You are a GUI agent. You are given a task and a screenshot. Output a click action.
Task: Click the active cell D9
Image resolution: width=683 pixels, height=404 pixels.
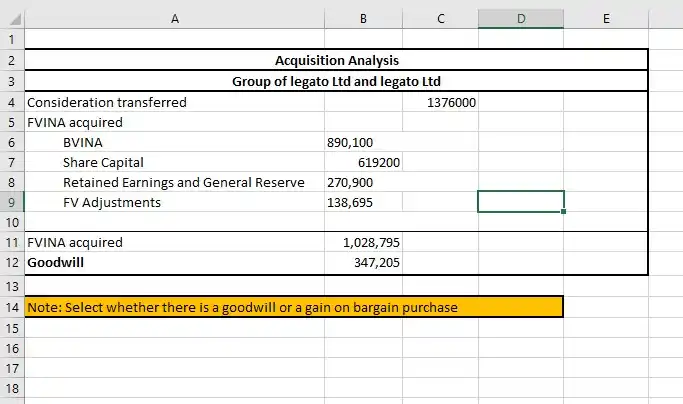point(521,202)
